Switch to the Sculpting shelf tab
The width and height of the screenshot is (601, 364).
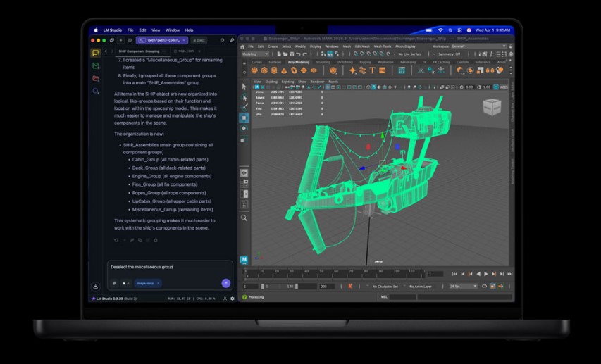(x=323, y=62)
